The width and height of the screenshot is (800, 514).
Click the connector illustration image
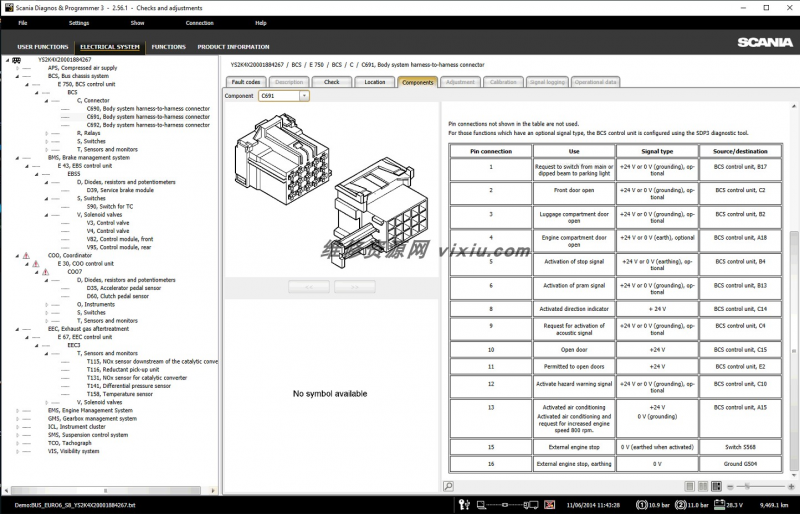[331, 189]
